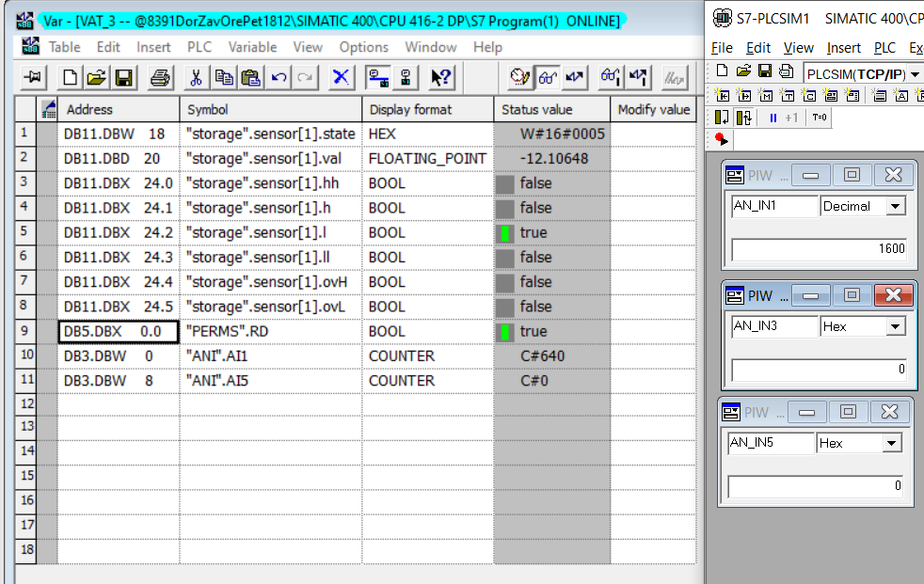Insert a bit memory view in PLCSIM
Viewport: 924px width, 584px height.
pyautogui.click(x=766, y=95)
